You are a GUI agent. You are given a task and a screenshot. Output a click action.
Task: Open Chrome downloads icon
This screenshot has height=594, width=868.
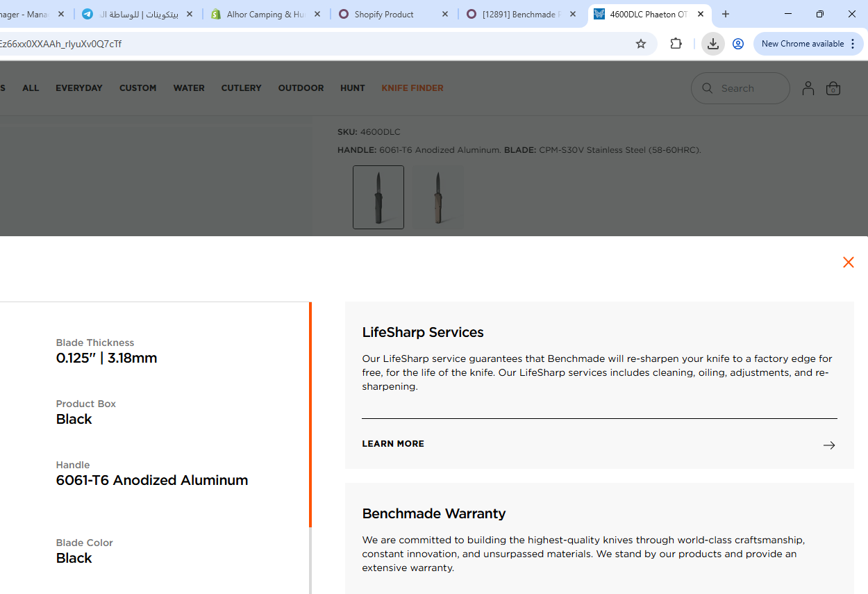coord(712,44)
